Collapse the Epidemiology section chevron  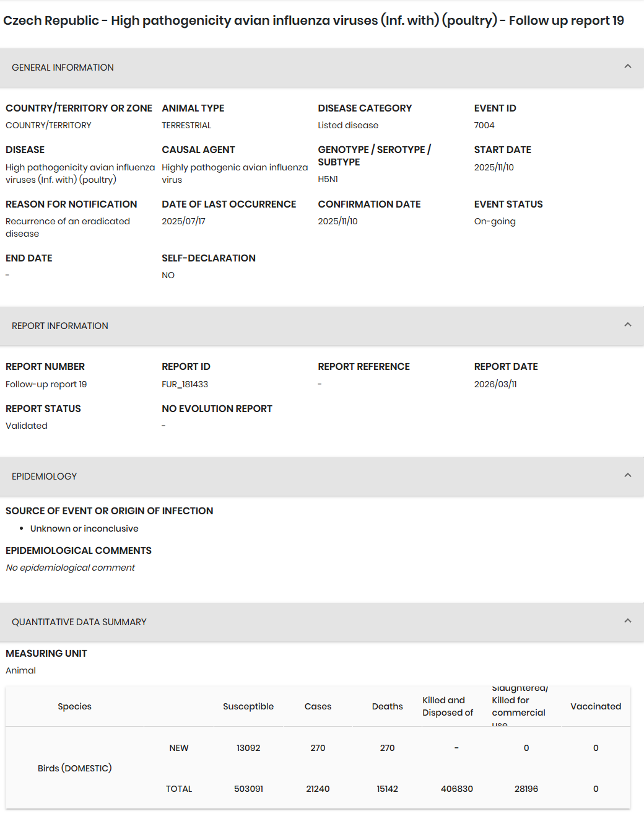point(627,476)
